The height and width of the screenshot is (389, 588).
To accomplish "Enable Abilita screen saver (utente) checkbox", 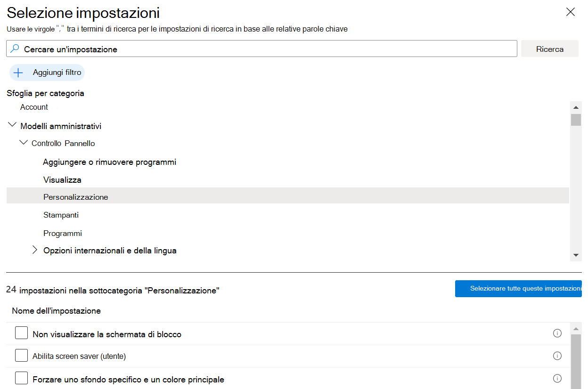I will [x=21, y=356].
